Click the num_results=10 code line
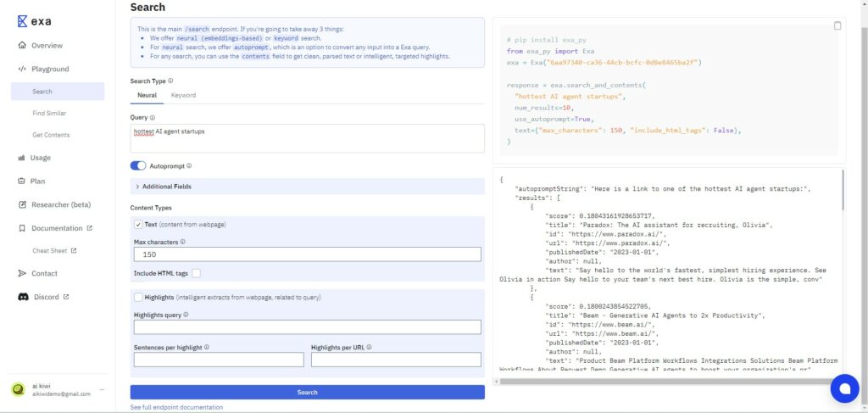Viewport: 868px width, 413px height. tap(544, 108)
